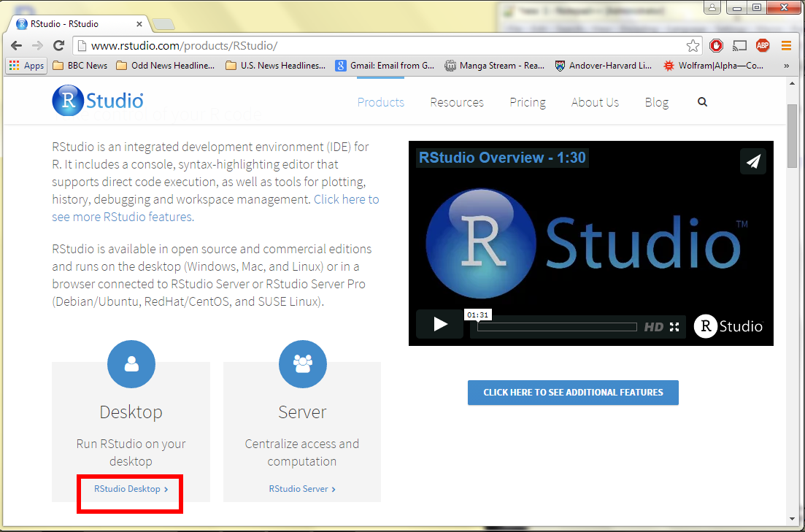Click the scrollbar up arrow
This screenshot has width=805, height=532.
(x=792, y=83)
